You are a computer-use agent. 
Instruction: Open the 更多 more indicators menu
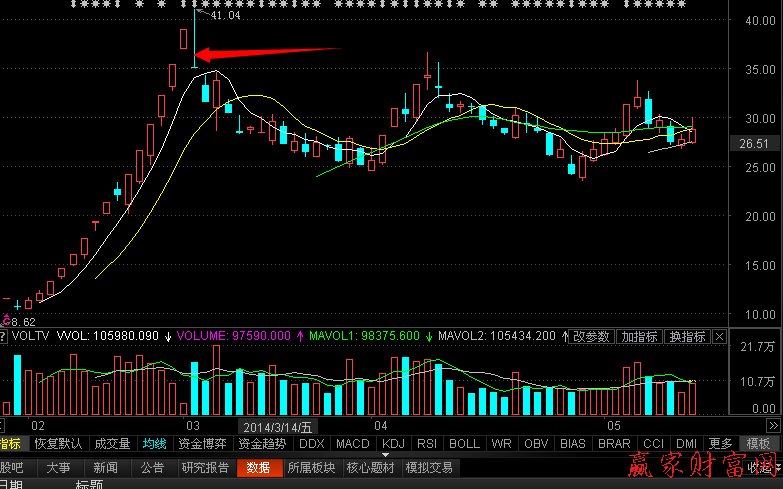coord(720,444)
